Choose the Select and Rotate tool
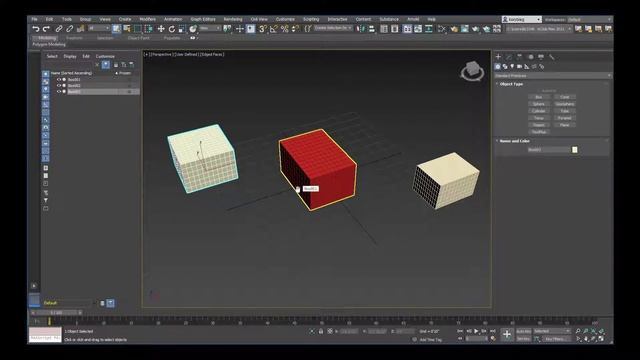The width and height of the screenshot is (640, 360). point(171,29)
